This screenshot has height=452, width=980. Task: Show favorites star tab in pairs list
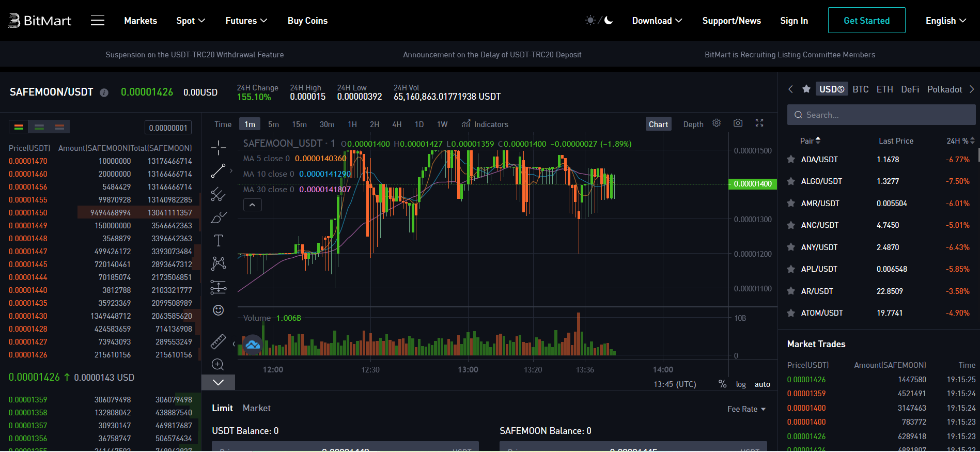tap(806, 89)
